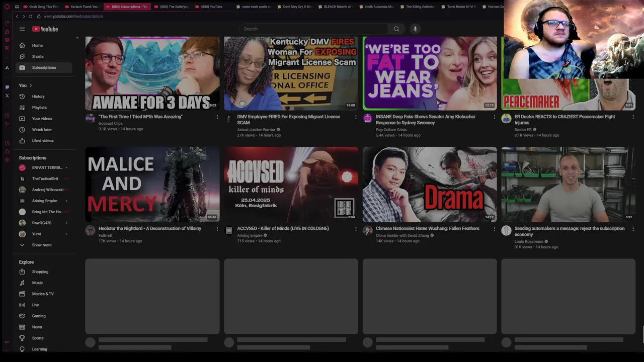Open FatBrett channel name link
This screenshot has height=362, width=644.
pos(106,236)
